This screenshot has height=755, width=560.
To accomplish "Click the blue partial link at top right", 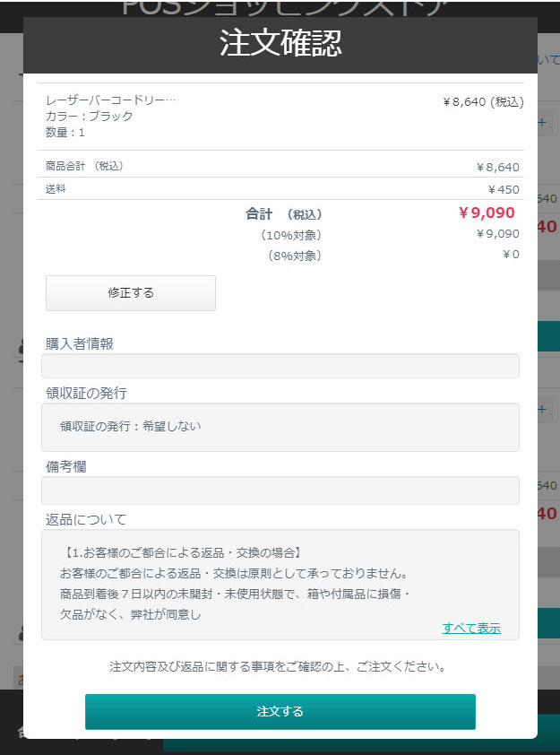I will [549, 60].
